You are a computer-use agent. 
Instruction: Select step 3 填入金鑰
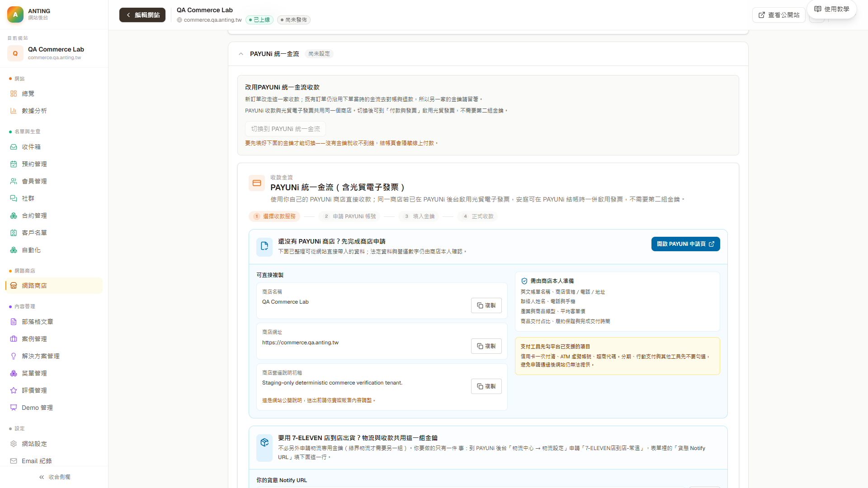(x=419, y=216)
